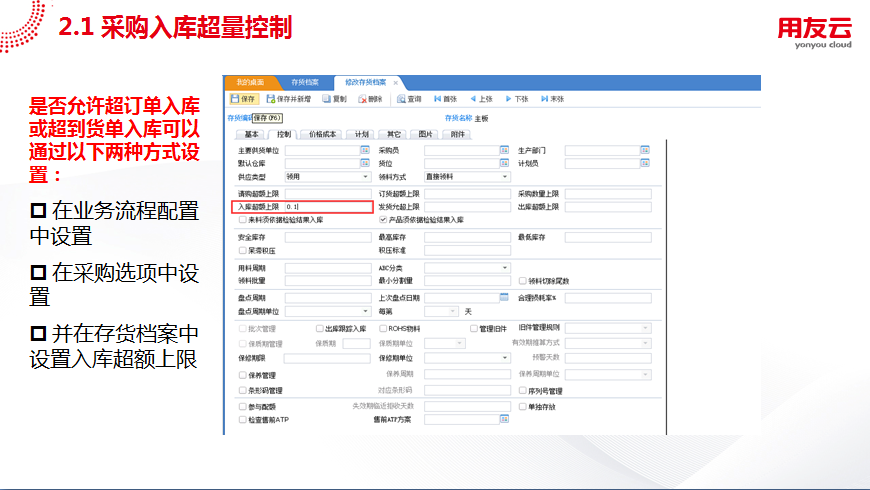Viewport: 870px width, 490px height.
Task: Open the 有效期推算方式 dropdown
Action: point(645,343)
